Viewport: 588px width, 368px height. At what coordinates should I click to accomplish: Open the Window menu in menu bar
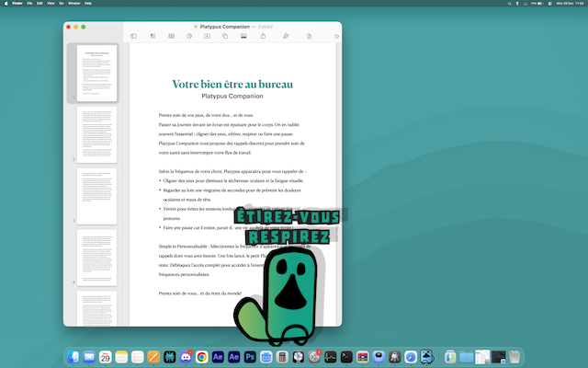[x=73, y=4]
